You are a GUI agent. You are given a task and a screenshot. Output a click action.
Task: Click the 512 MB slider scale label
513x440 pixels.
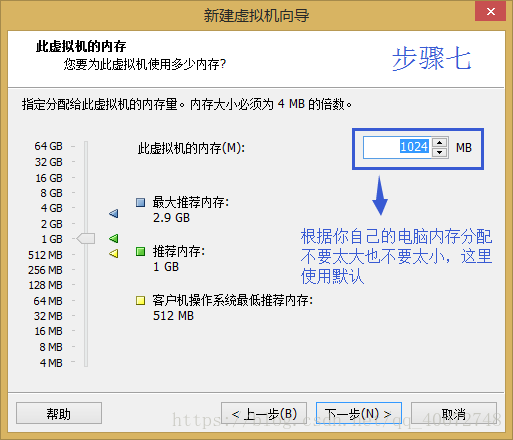point(45,255)
